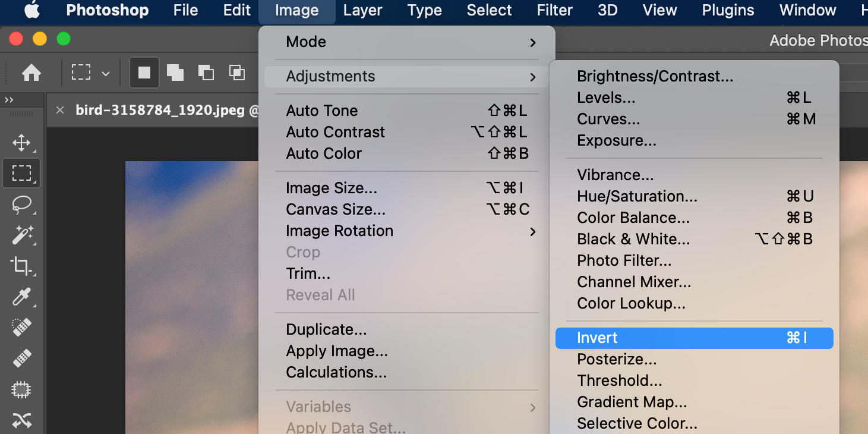Screen dimensions: 868x434
Task: Open the Apple menu
Action: point(33,10)
